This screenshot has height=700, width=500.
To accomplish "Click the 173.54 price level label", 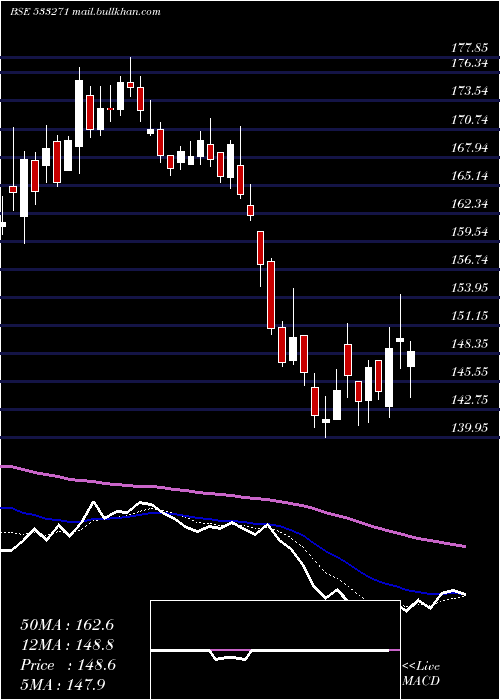I will [470, 92].
